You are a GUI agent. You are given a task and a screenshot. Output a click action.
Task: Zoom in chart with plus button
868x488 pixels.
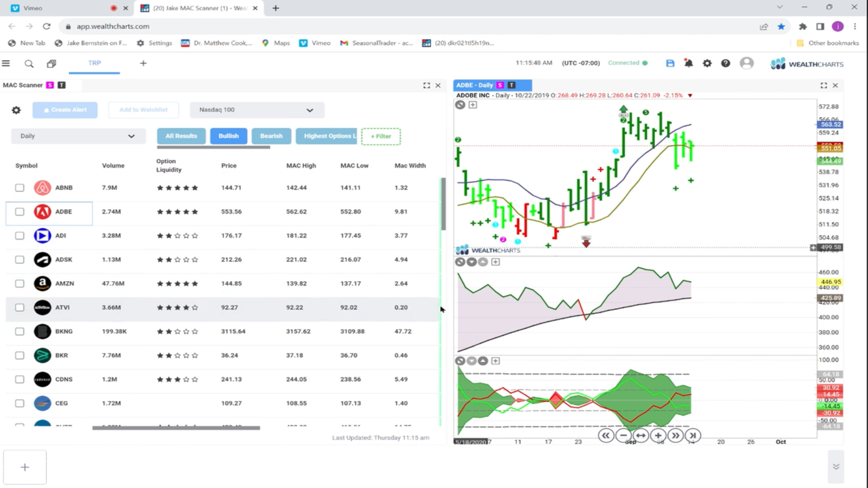point(658,436)
